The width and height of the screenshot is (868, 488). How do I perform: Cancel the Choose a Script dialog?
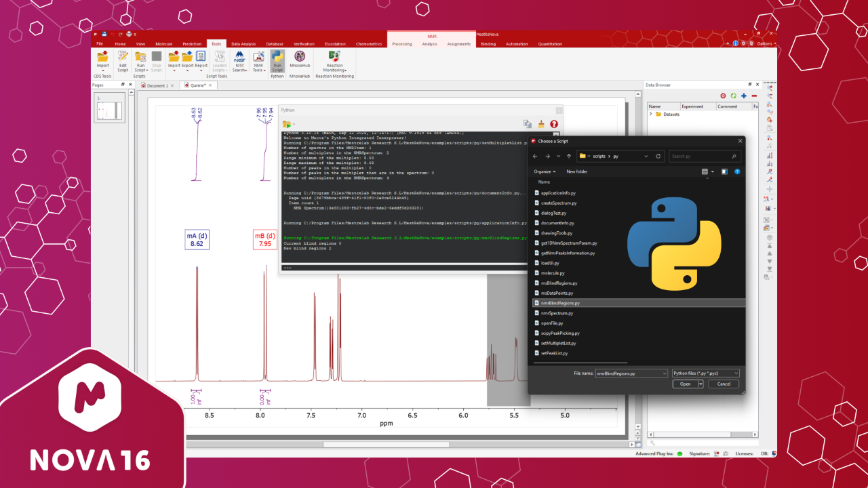click(723, 384)
